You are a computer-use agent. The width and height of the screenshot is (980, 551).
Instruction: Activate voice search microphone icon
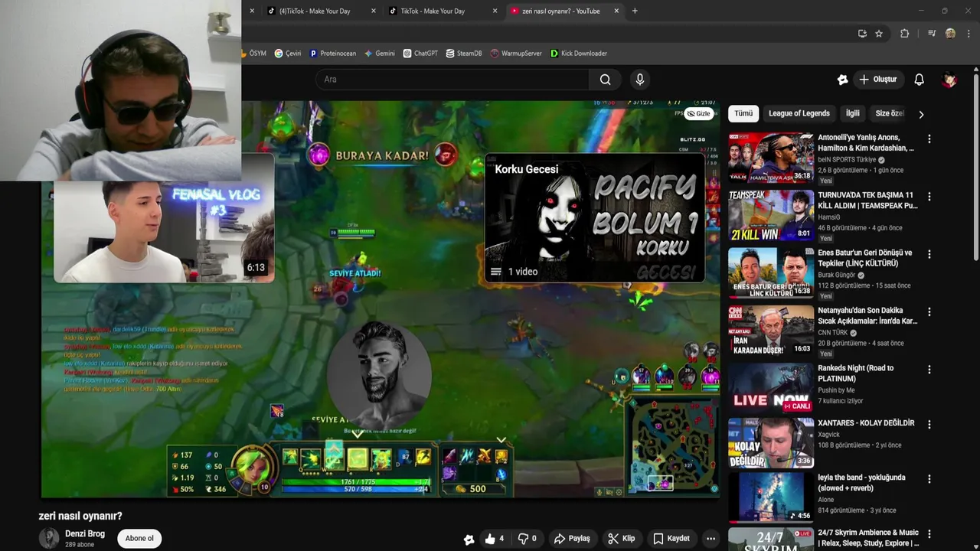tap(640, 80)
